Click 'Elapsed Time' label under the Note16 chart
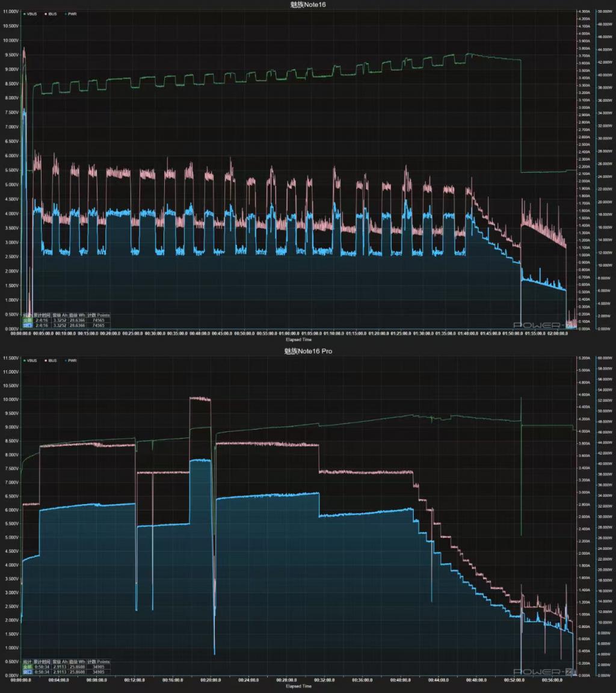 [299, 339]
